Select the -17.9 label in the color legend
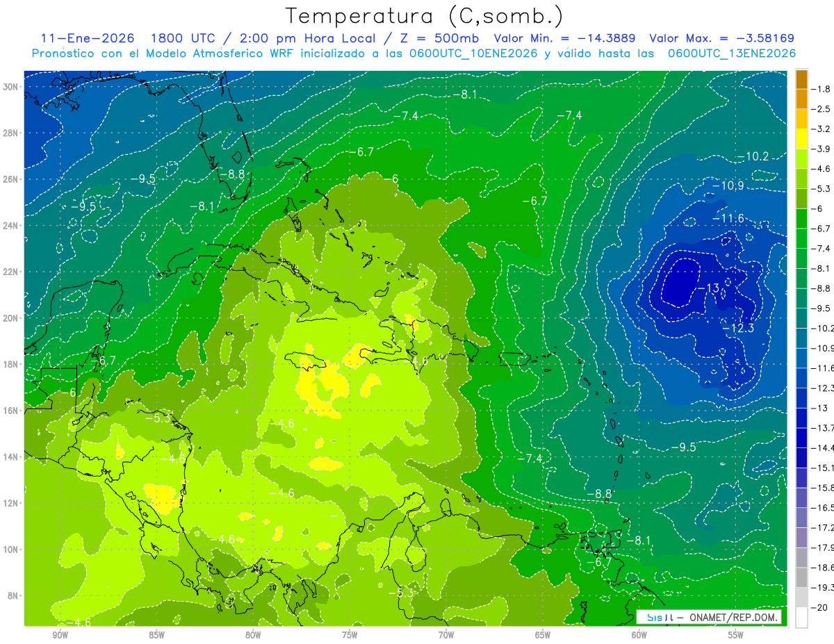 point(822,547)
